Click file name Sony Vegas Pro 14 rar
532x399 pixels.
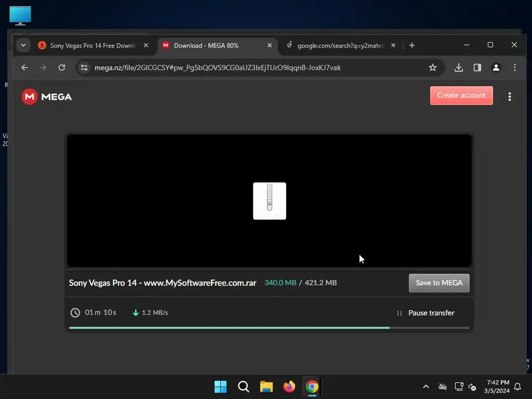click(x=163, y=283)
